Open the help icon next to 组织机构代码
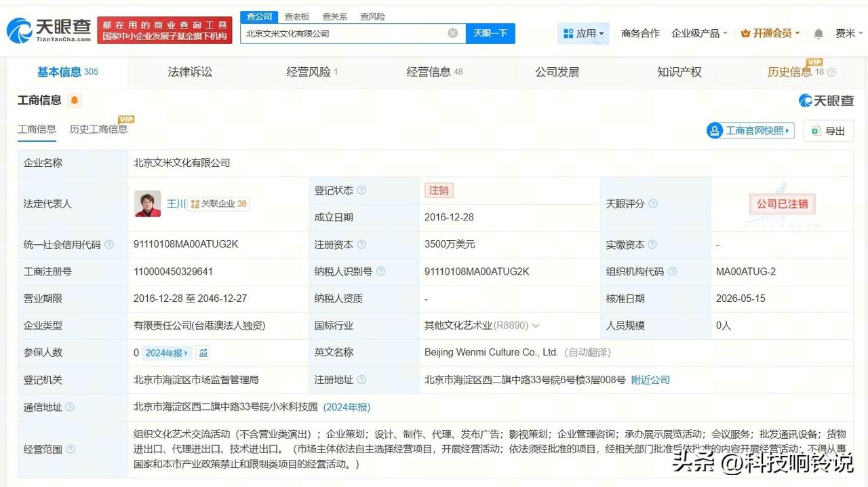Screen dimensions: 868x487 coord(672,271)
